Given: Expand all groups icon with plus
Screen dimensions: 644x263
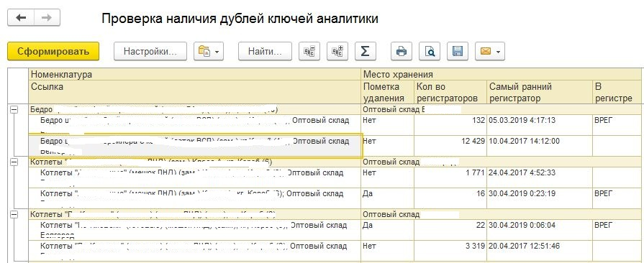Looking at the screenshot, I should (x=337, y=51).
